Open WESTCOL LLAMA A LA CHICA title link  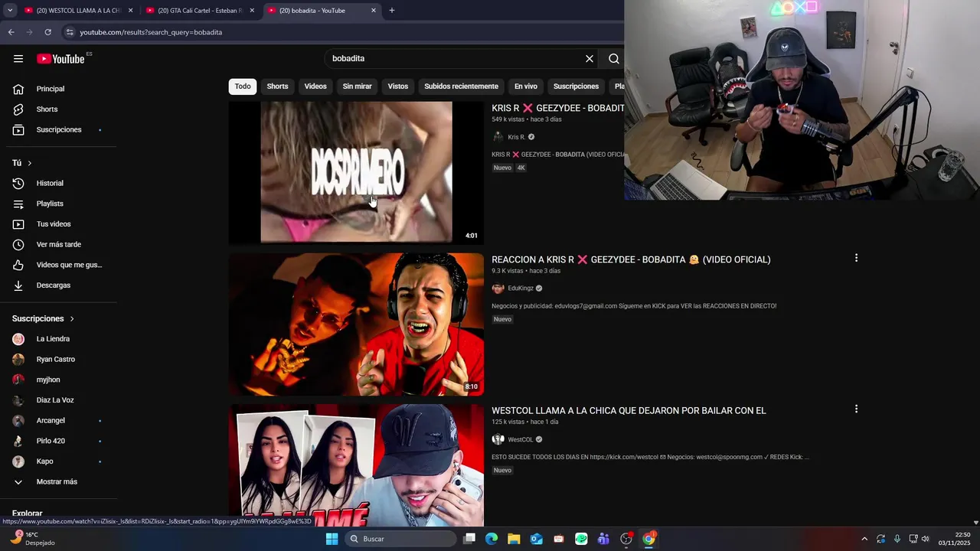pyautogui.click(x=629, y=411)
